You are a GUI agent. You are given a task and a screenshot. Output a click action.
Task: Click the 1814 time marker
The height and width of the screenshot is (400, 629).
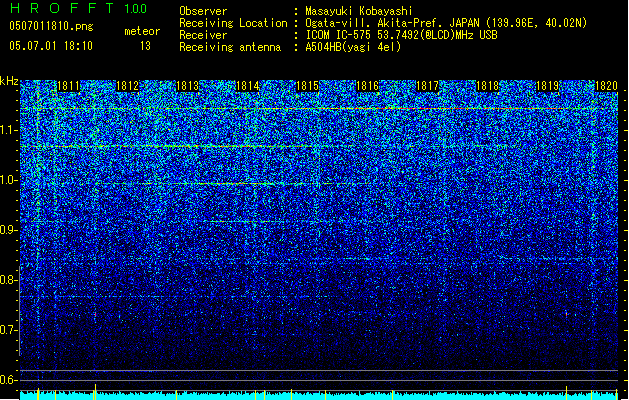tap(247, 86)
